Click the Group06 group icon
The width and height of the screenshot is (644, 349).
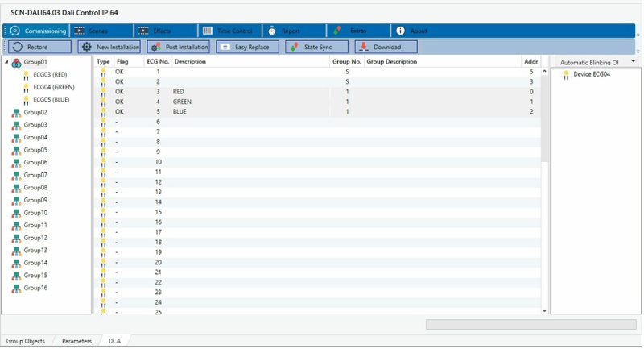[x=16, y=163]
